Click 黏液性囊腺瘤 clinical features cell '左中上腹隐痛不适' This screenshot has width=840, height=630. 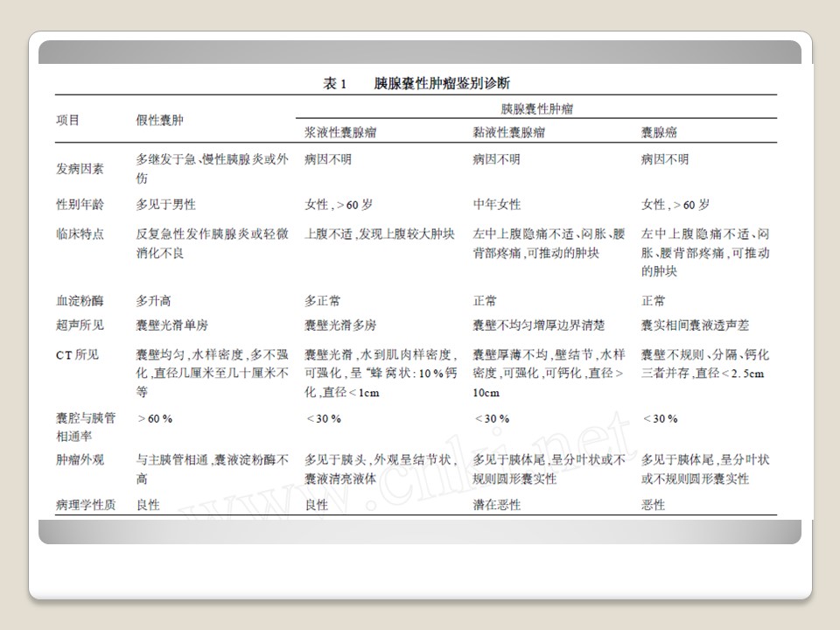[x=549, y=243]
